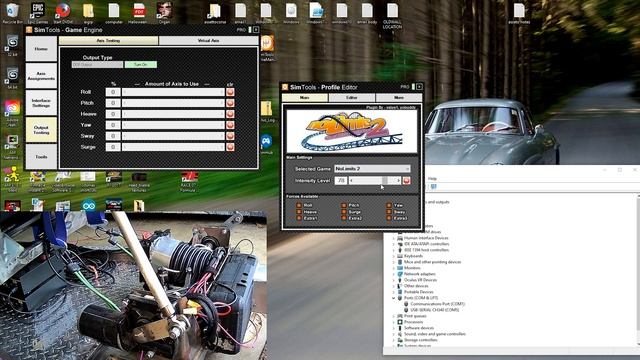
Task: Open the More tab in Profile Editor
Action: click(x=399, y=98)
